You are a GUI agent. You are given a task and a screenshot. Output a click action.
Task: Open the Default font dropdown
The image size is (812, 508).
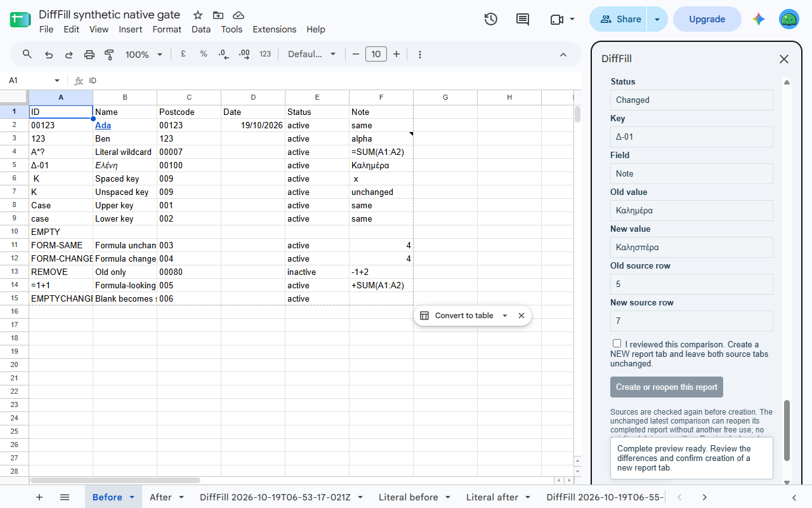click(312, 55)
